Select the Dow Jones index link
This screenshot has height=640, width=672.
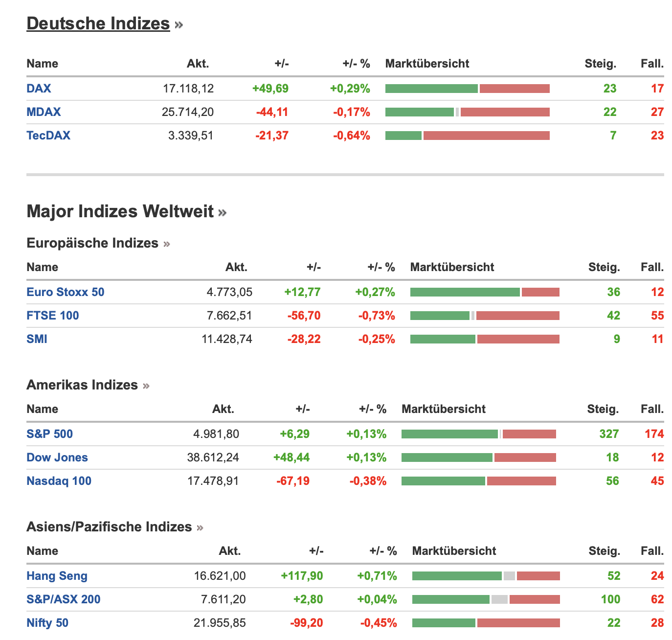point(57,457)
